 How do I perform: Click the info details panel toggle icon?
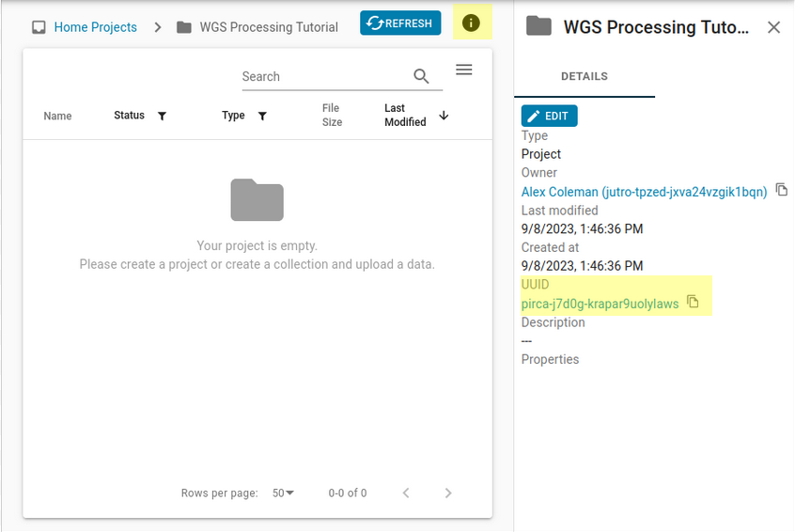(471, 23)
